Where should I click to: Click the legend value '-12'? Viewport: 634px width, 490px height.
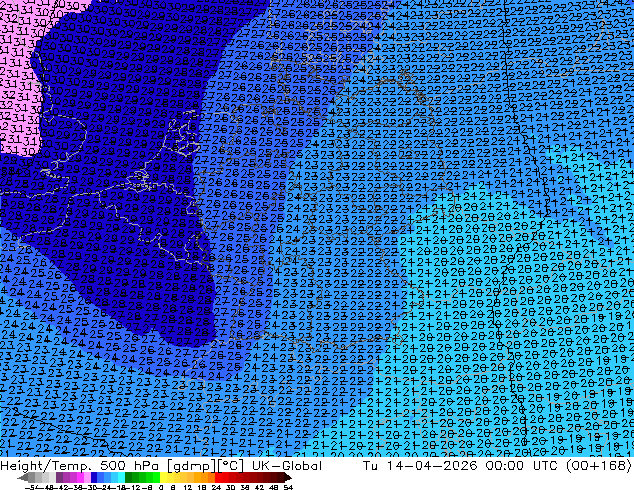pyautogui.click(x=135, y=487)
